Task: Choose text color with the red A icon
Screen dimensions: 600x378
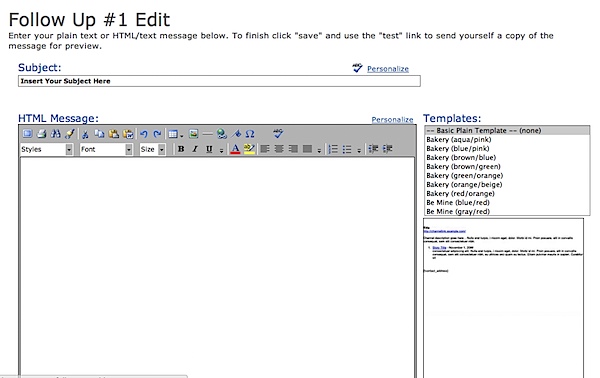Action: point(235,149)
